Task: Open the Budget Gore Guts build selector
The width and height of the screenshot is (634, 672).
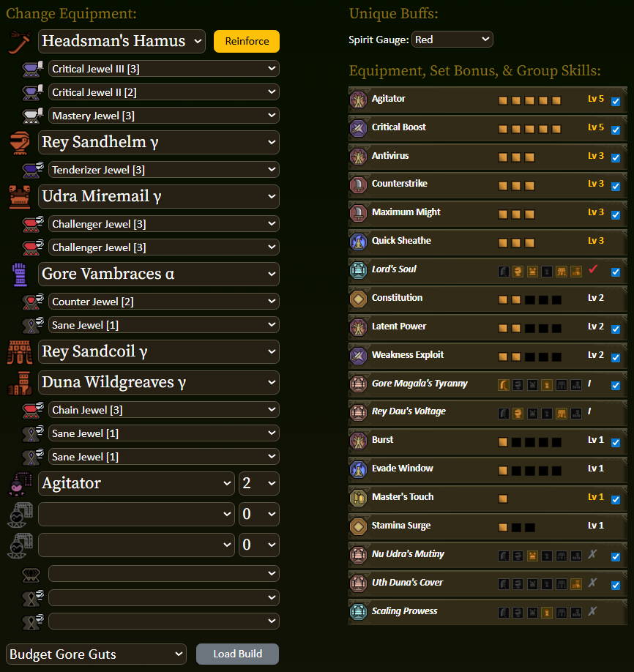Action: coord(96,654)
